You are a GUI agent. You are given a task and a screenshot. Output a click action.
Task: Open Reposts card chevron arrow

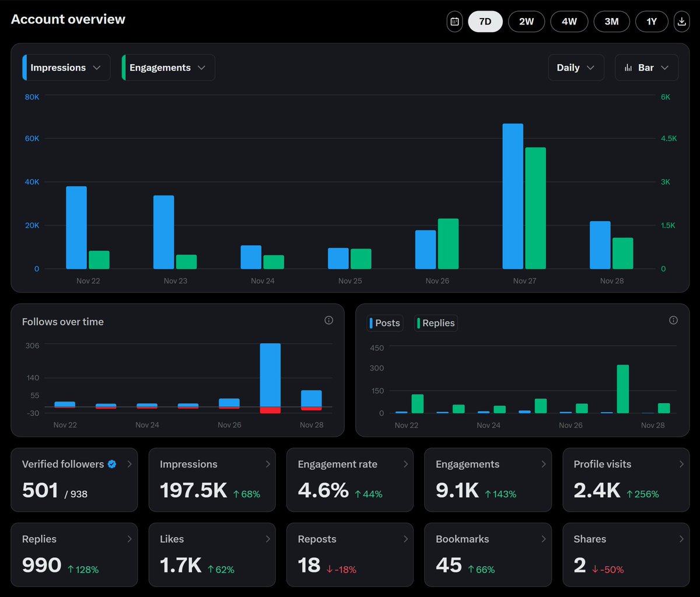click(405, 539)
